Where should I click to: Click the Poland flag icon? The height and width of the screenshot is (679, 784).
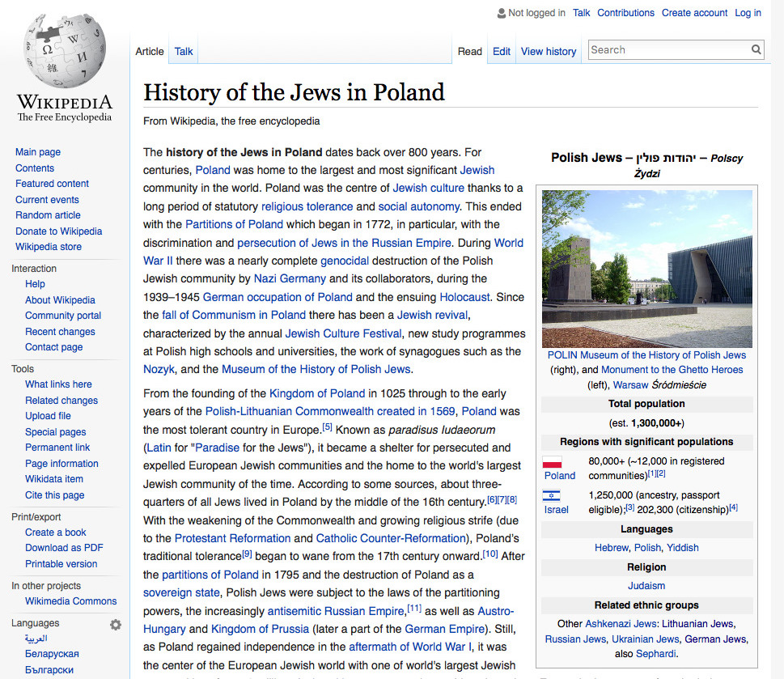click(552, 462)
